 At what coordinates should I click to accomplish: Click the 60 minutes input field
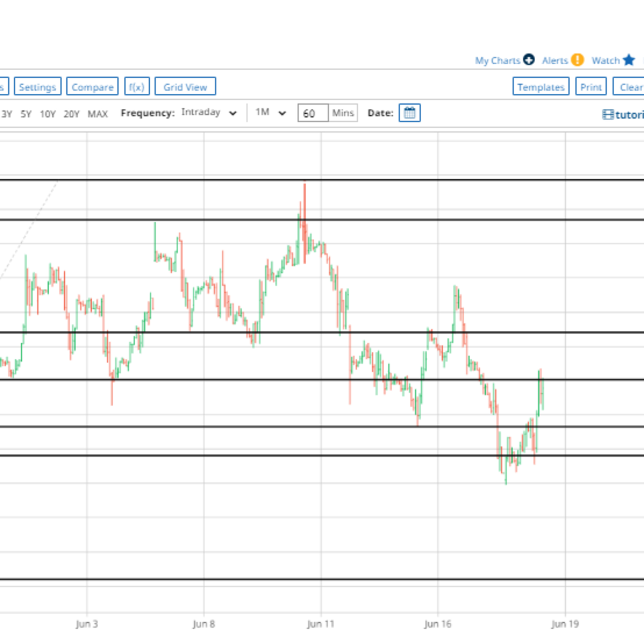coord(313,113)
